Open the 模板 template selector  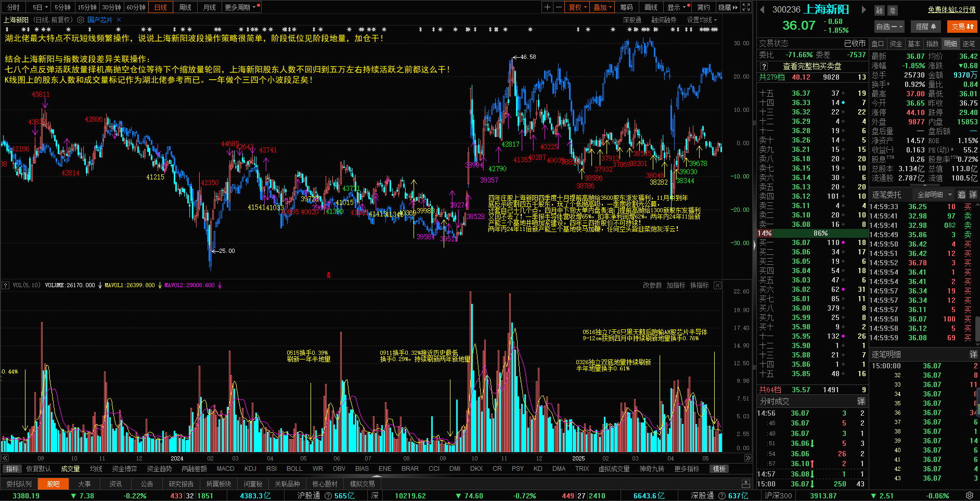point(719,469)
